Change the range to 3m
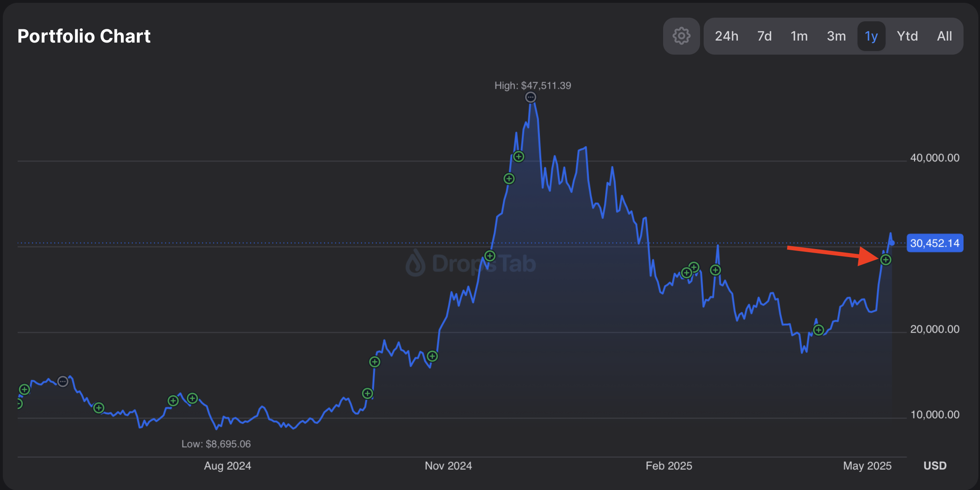 tap(836, 36)
